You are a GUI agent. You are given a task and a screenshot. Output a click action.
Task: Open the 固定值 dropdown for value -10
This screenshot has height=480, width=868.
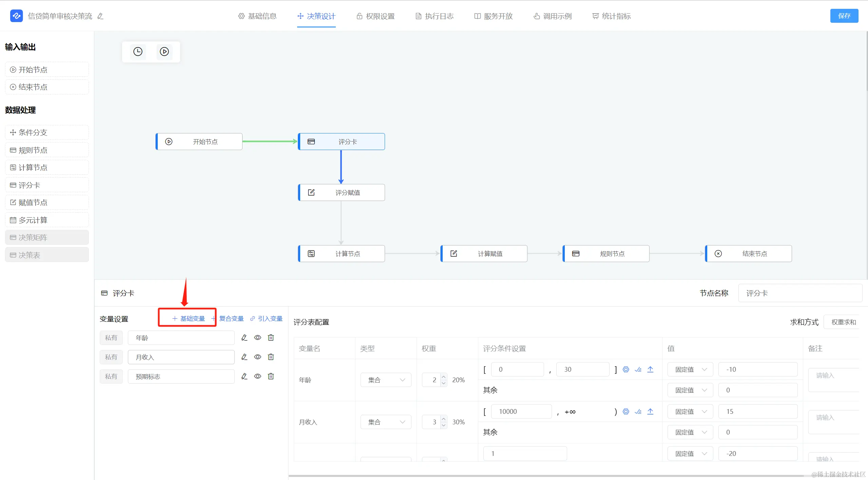pyautogui.click(x=690, y=369)
